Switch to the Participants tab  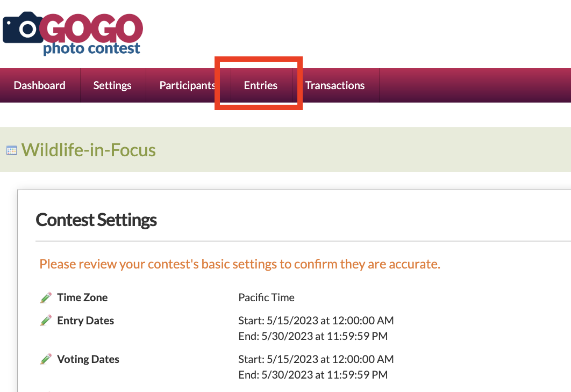coord(187,85)
